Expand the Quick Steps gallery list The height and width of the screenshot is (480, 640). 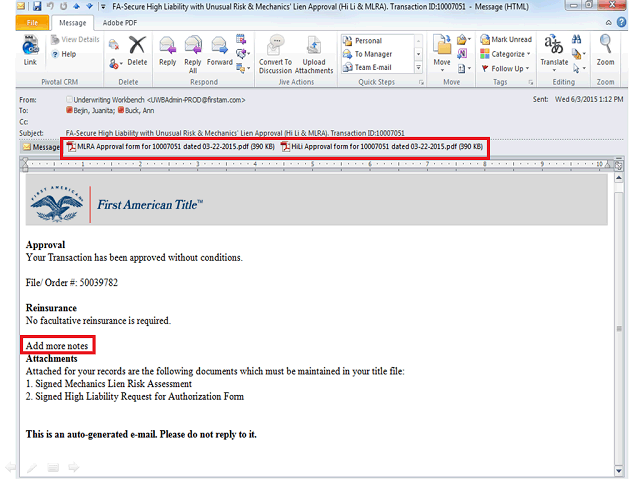pos(418,67)
